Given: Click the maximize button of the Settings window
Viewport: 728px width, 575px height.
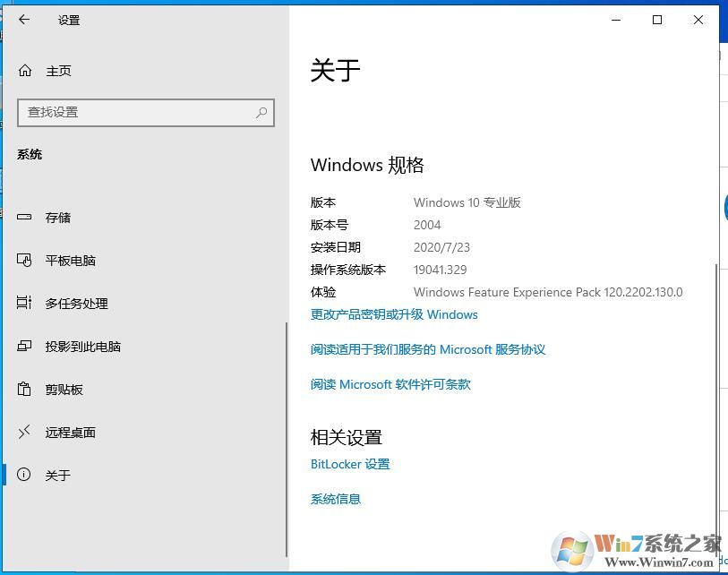Looking at the screenshot, I should point(656,20).
